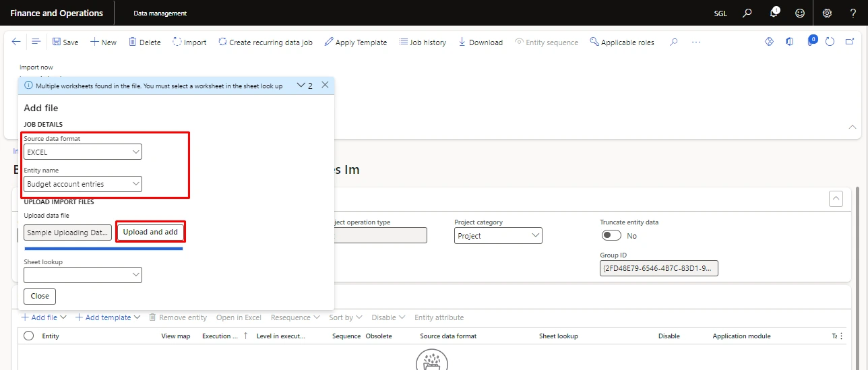Click Import in the action bar
This screenshot has width=868, height=370.
[x=189, y=42]
